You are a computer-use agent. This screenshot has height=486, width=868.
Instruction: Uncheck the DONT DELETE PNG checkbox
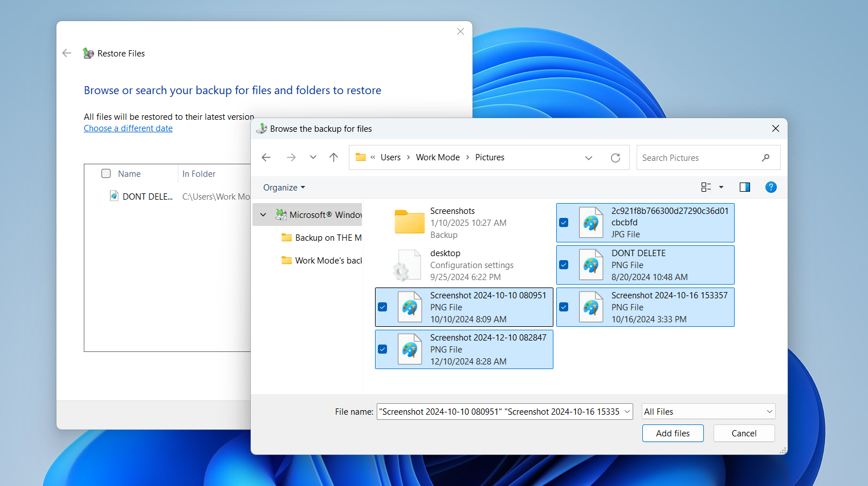564,265
